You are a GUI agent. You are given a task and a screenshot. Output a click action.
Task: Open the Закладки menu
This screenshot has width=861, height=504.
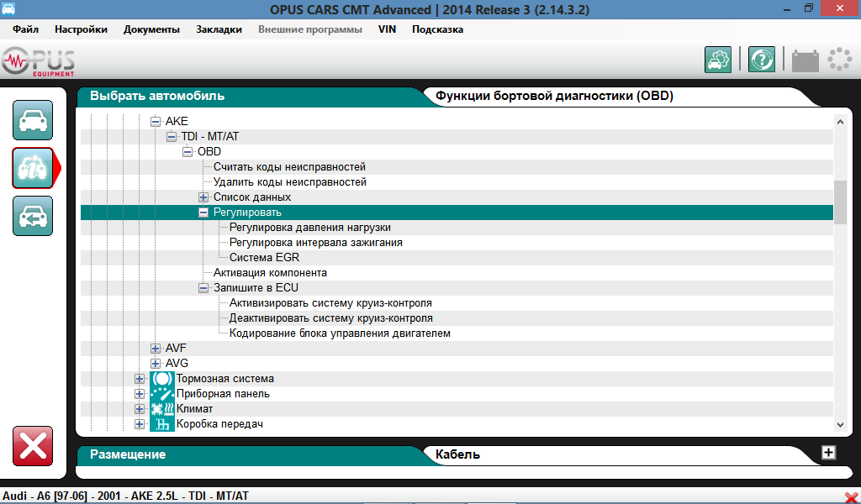click(219, 29)
